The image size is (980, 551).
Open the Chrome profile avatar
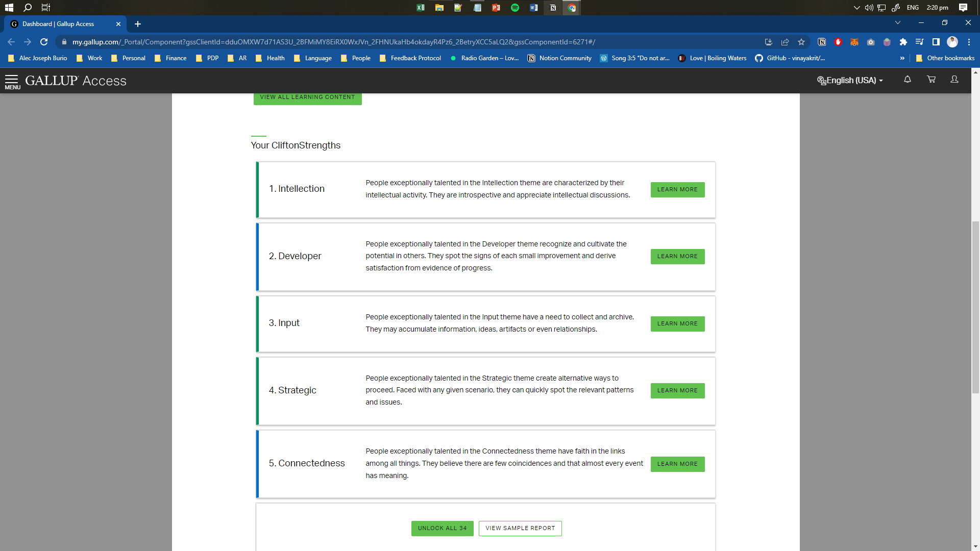952,42
